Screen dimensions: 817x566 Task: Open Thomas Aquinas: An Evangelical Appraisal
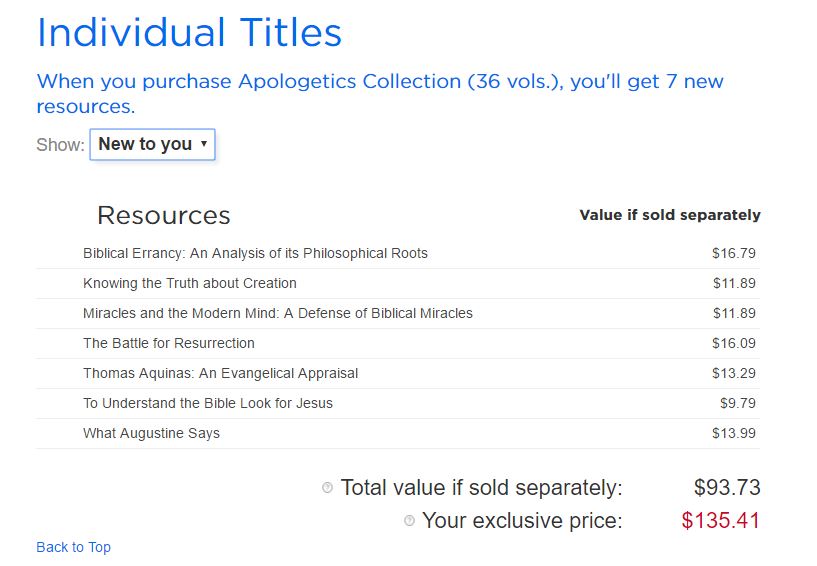(220, 373)
